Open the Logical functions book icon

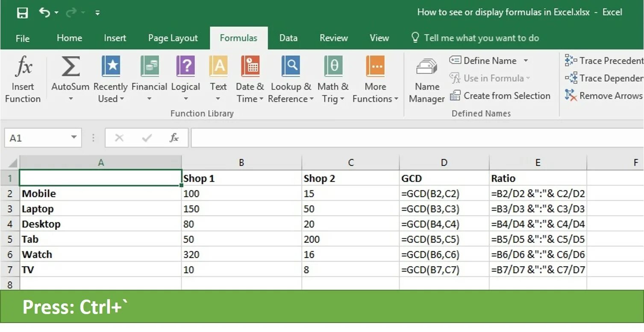(x=186, y=67)
